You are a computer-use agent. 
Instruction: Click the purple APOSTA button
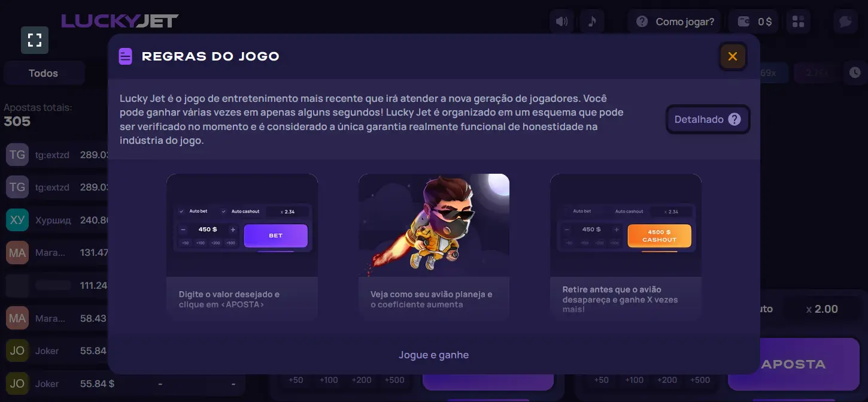pyautogui.click(x=794, y=364)
